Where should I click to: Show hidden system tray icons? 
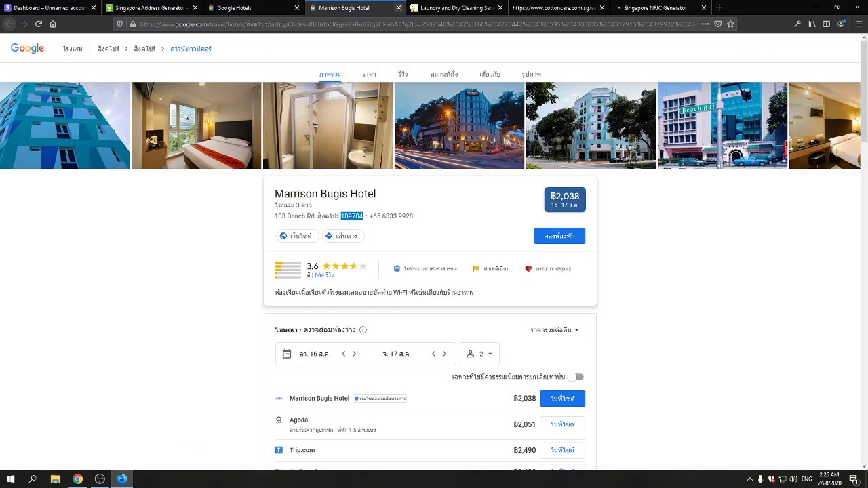[x=749, y=479]
